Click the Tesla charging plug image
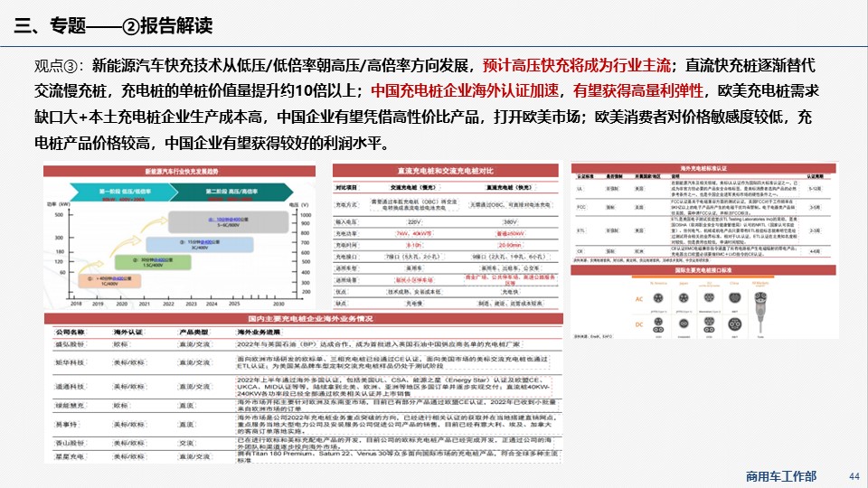 tap(760, 313)
